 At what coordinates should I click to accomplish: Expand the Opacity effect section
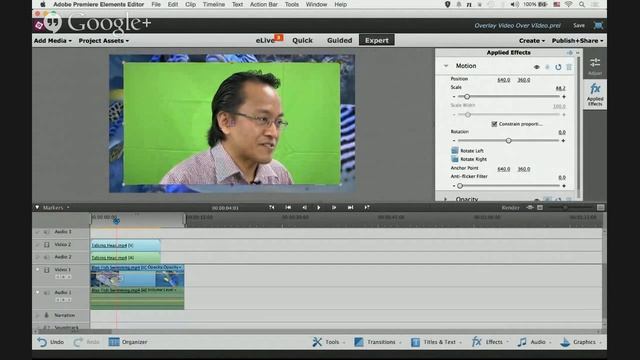click(x=446, y=199)
